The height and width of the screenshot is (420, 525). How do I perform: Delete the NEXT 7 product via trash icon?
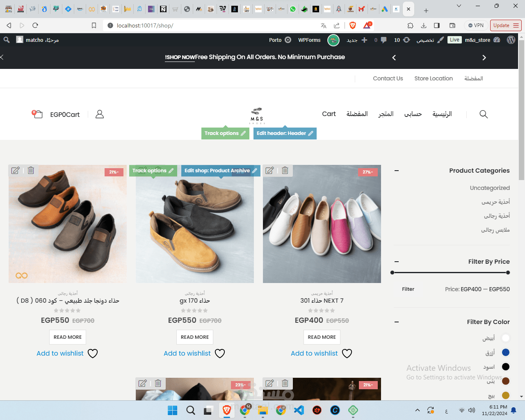pyautogui.click(x=285, y=170)
